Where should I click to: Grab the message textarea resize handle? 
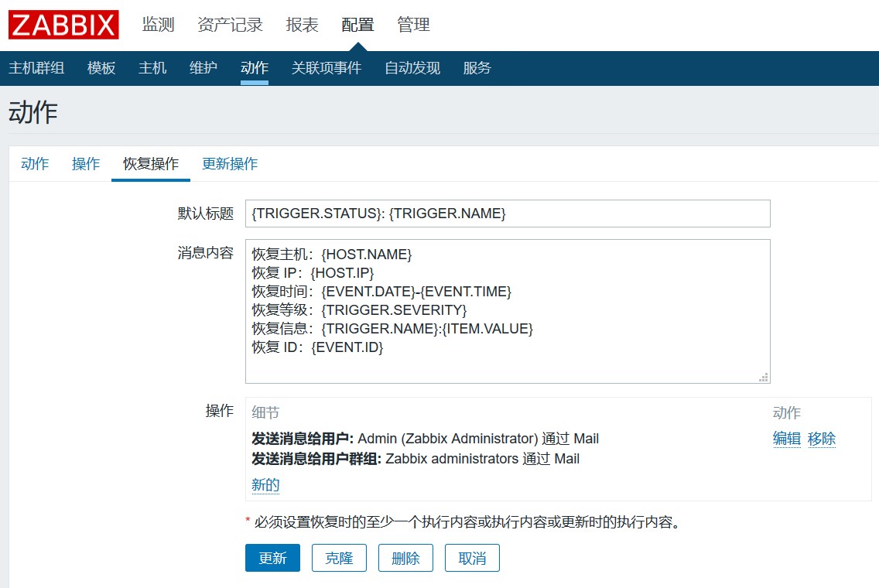pyautogui.click(x=764, y=378)
